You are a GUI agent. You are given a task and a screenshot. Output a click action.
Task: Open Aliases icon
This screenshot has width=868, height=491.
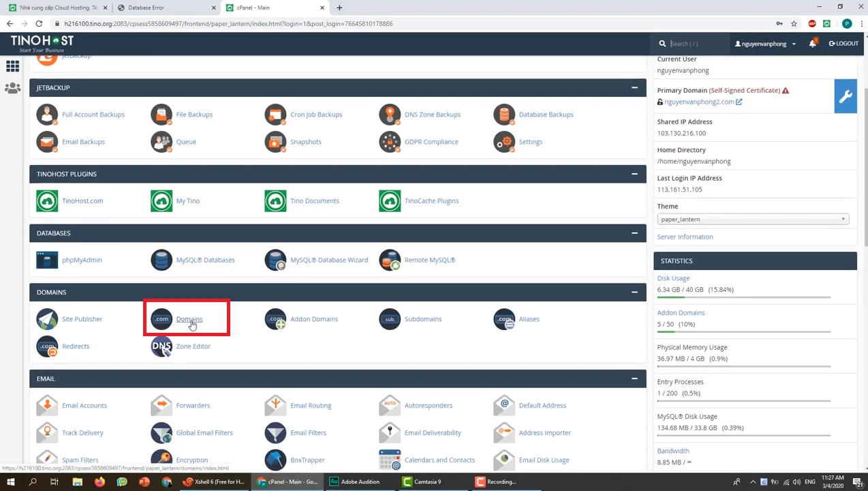pos(504,319)
